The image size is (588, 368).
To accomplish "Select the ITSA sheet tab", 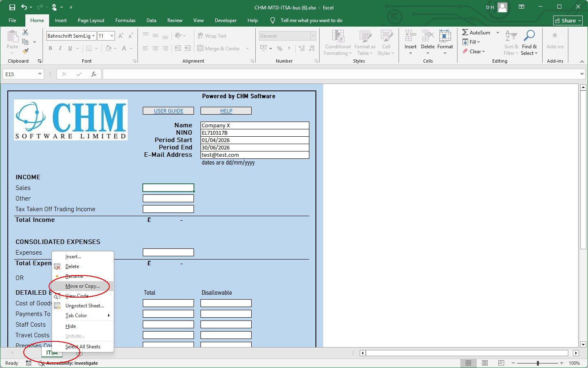I will point(52,353).
